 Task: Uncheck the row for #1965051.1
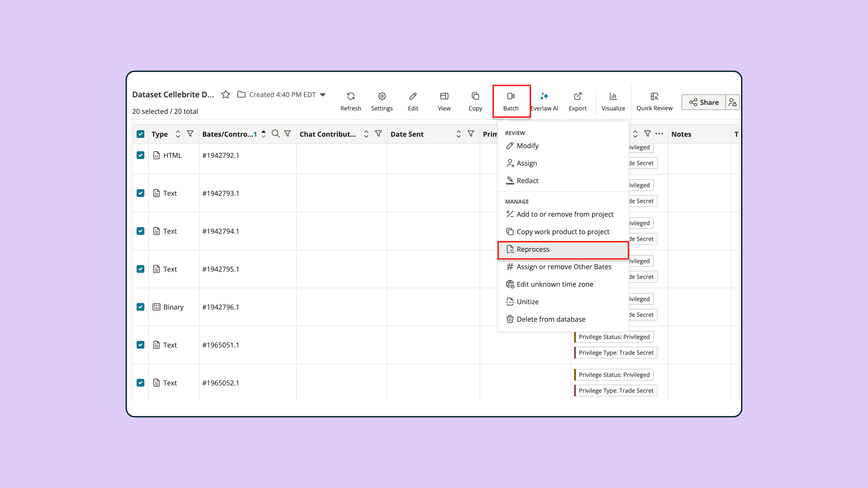140,345
